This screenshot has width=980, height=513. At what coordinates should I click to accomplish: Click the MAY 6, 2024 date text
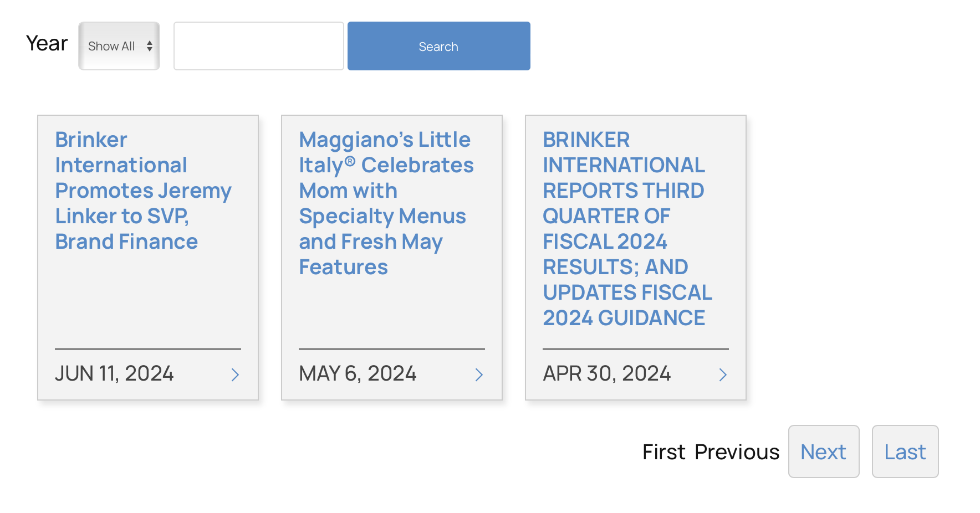358,374
